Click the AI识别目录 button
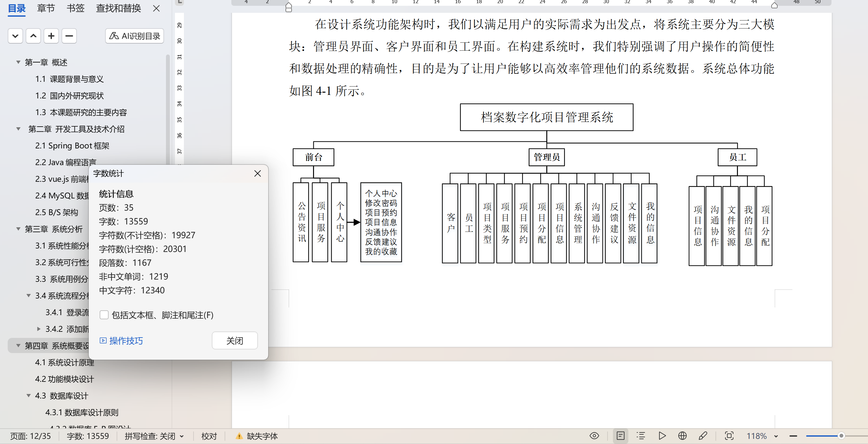This screenshot has width=868, height=444. (135, 36)
